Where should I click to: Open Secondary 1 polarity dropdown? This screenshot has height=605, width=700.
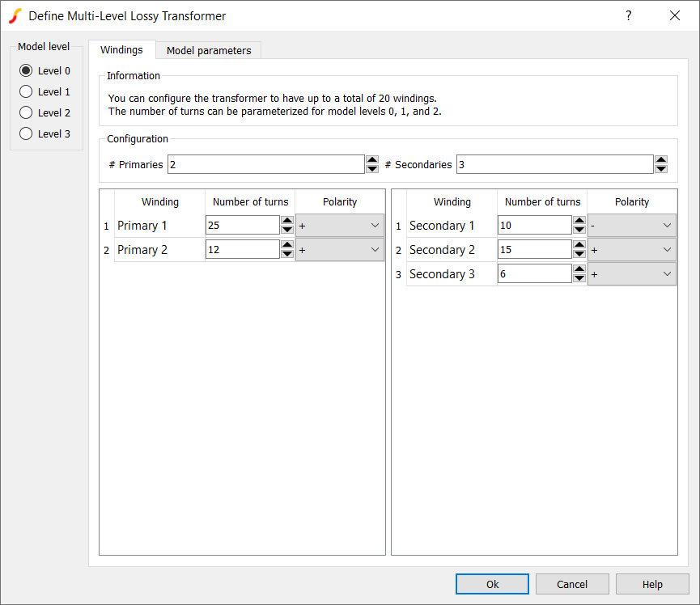click(x=632, y=226)
